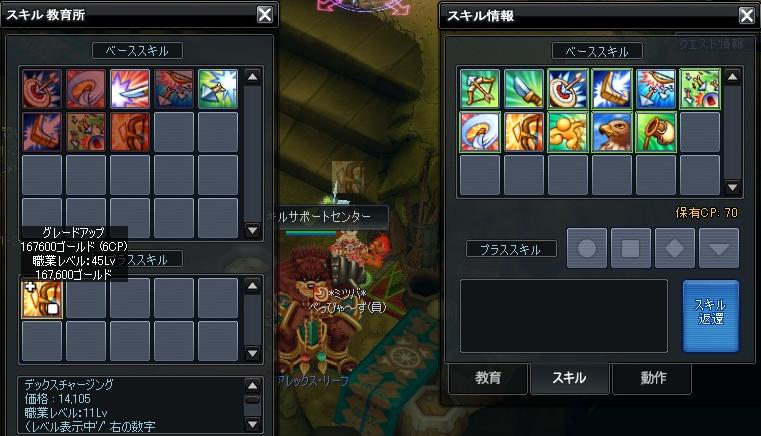Screen dimensions: 761x436
Task: Click the down arrow in the skill info scrollbar
Action: 732,187
